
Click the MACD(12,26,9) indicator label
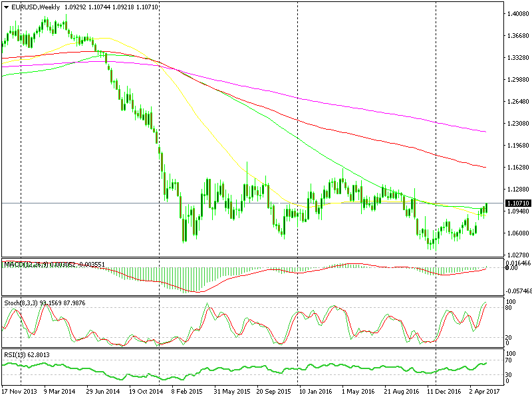(x=55, y=264)
